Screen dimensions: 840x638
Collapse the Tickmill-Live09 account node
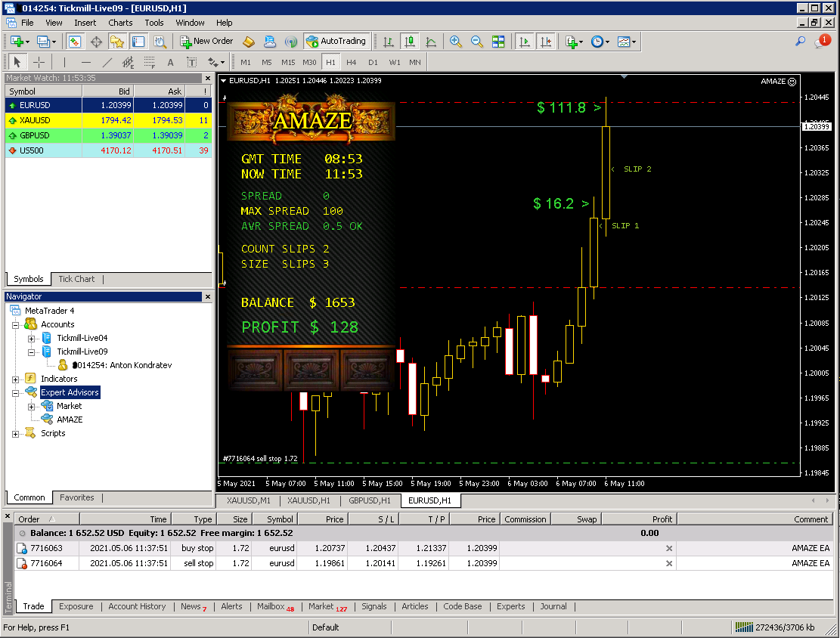click(31, 352)
